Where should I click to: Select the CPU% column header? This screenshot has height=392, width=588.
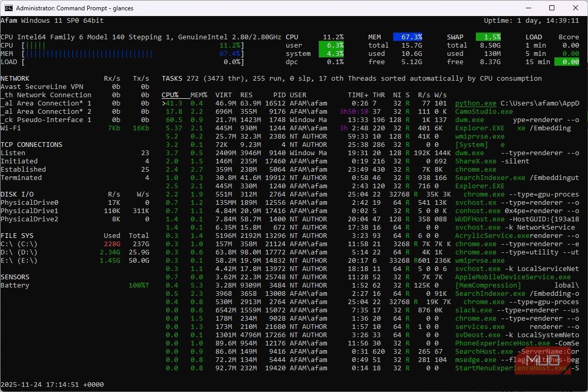(170, 95)
